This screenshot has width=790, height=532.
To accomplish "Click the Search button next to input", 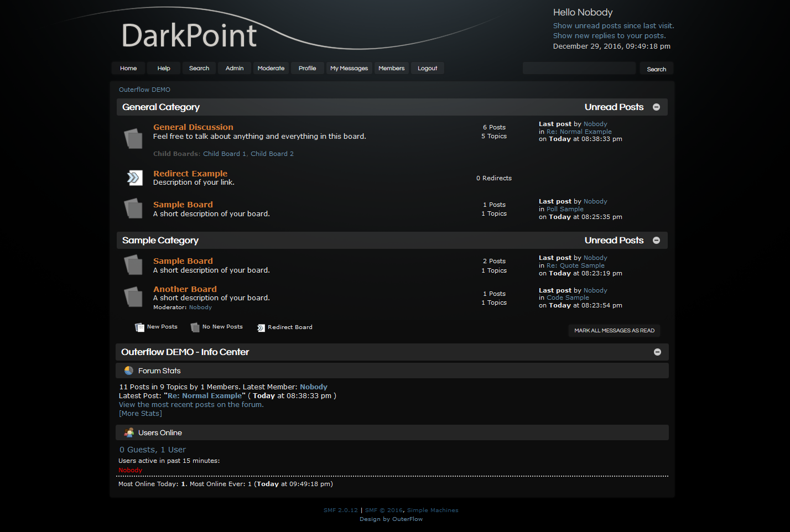I will pos(657,69).
